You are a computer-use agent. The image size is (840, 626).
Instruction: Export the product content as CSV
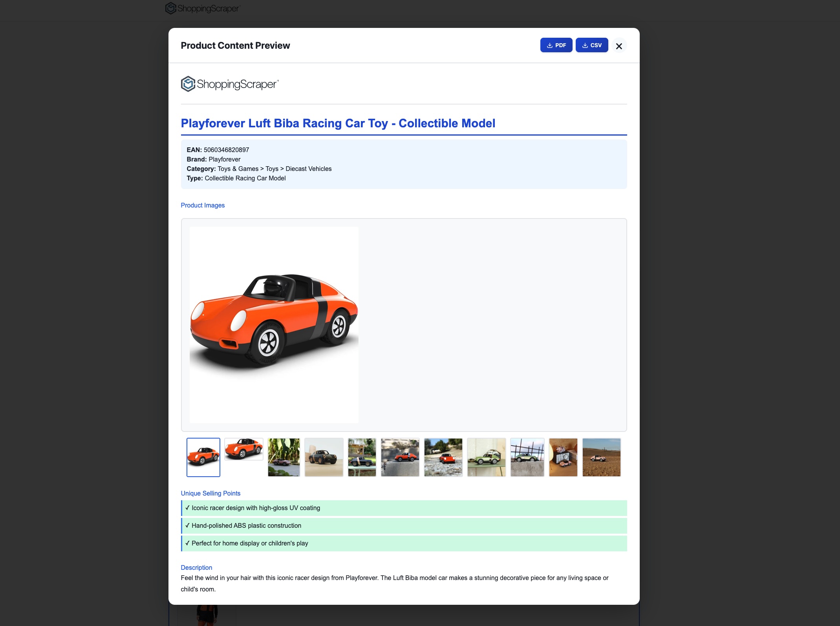[x=591, y=45]
